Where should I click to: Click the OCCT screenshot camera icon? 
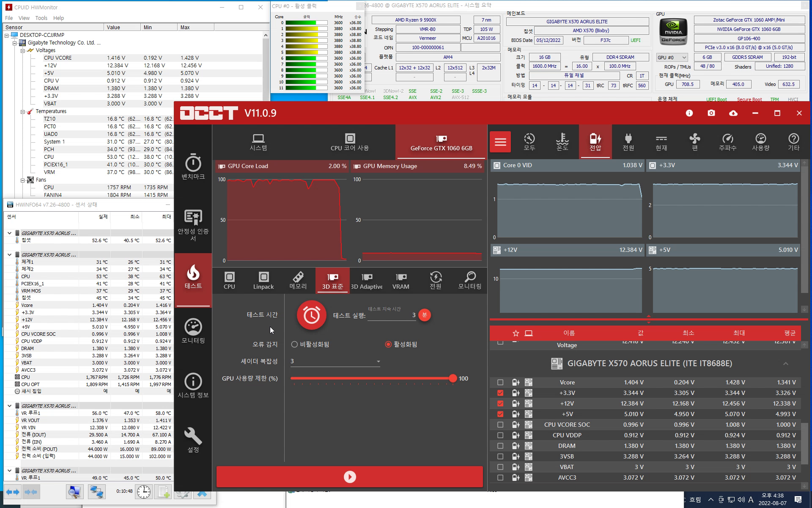[711, 113]
